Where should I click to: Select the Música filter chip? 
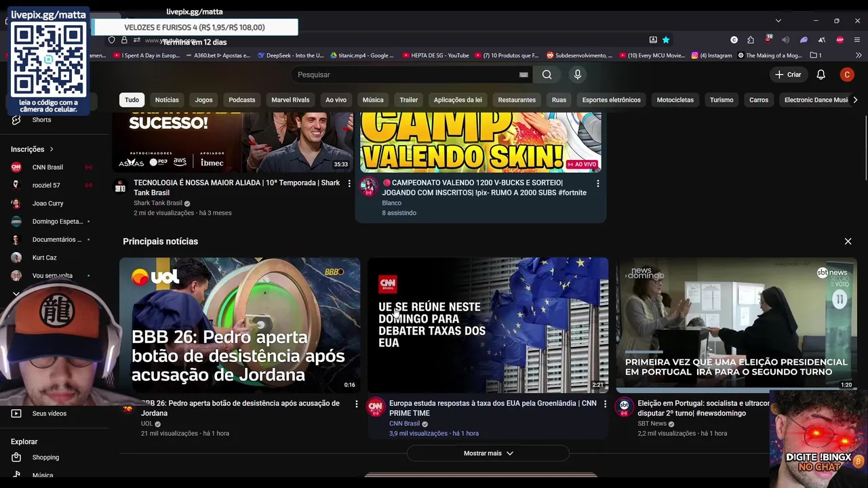tap(373, 100)
